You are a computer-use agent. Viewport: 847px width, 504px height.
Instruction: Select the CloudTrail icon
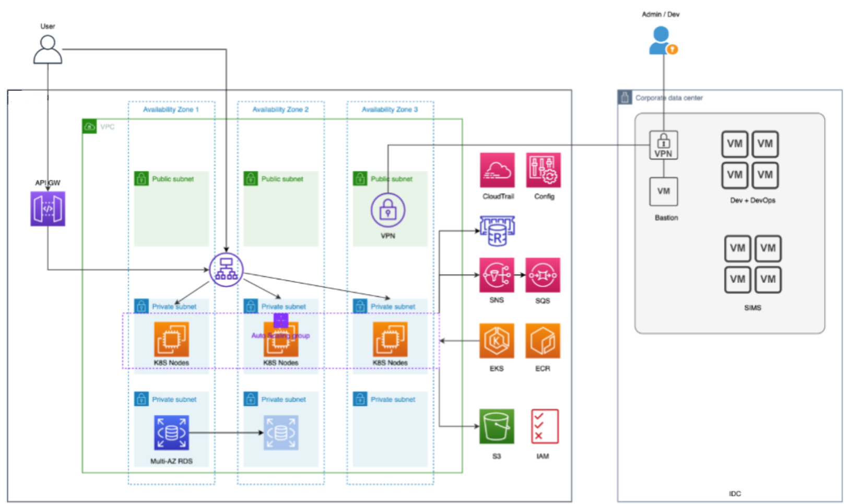coord(497,170)
